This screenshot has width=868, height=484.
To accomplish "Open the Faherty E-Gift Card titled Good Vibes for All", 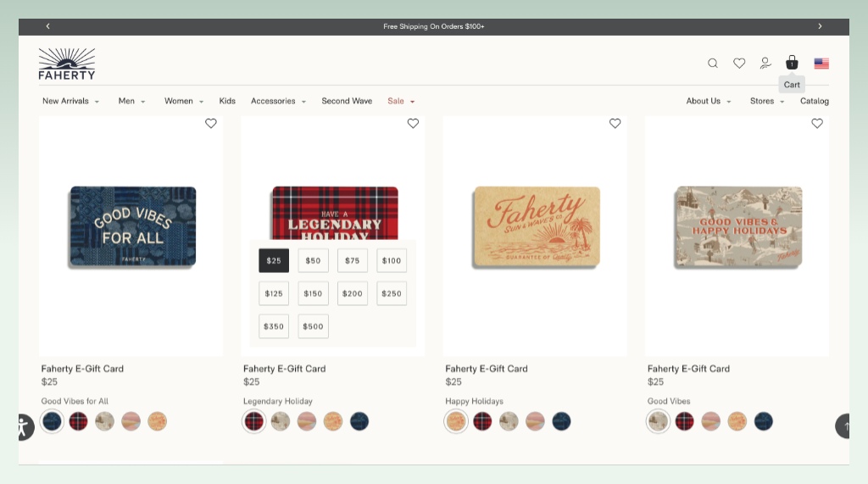I will pos(82,369).
